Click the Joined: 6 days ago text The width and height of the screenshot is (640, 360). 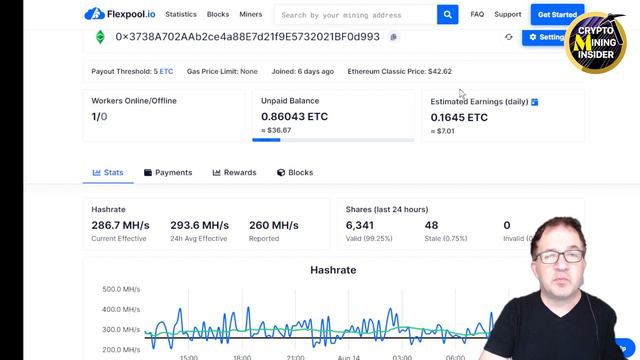click(302, 71)
